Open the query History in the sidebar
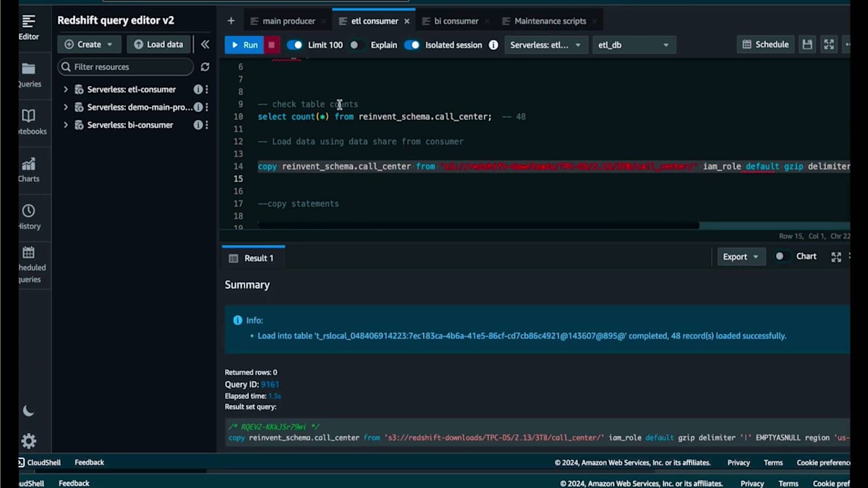The width and height of the screenshot is (868, 488). (x=29, y=216)
